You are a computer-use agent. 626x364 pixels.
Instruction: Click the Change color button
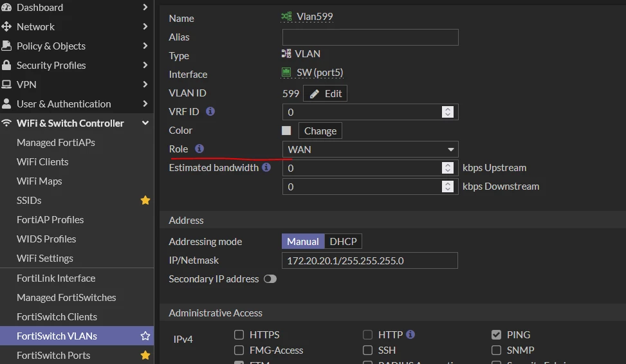[x=320, y=131]
